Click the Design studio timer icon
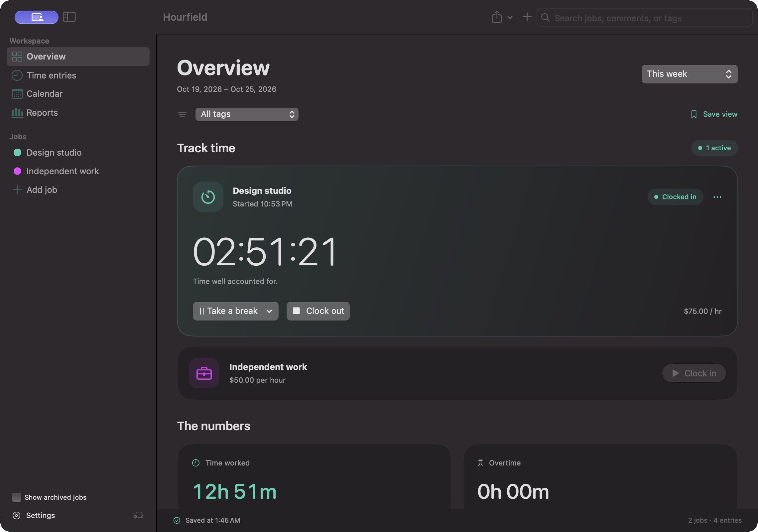 208,197
